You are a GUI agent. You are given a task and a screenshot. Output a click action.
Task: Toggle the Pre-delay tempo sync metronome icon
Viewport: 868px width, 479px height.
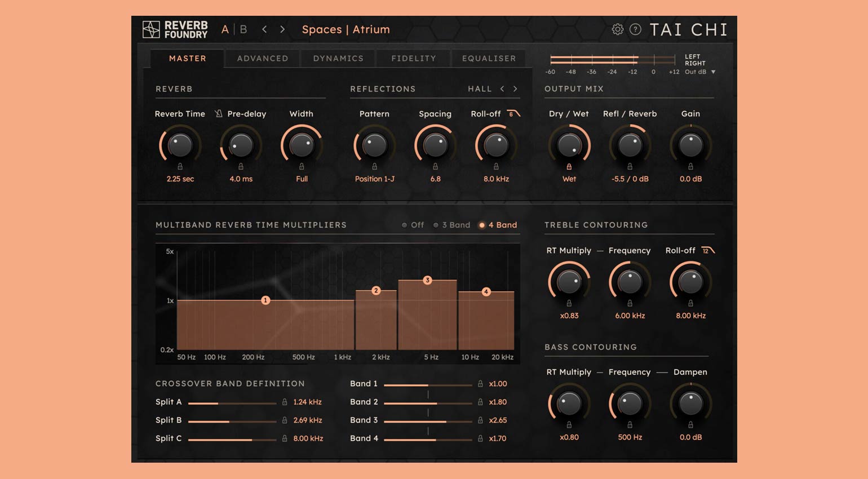click(x=219, y=114)
